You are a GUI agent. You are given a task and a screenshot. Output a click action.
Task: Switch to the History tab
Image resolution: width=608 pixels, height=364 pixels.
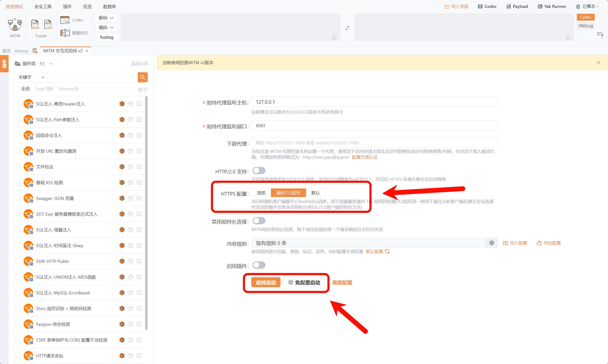pyautogui.click(x=21, y=51)
